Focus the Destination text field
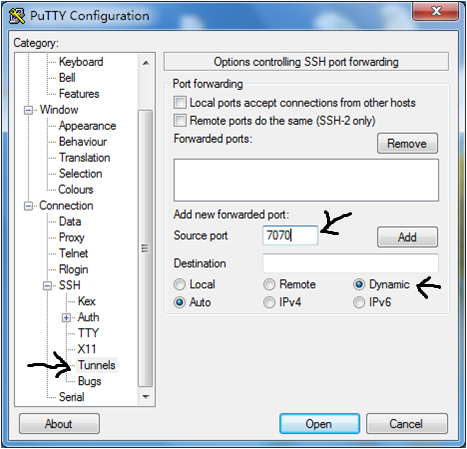Viewport: 467px width, 449px height. (350, 263)
